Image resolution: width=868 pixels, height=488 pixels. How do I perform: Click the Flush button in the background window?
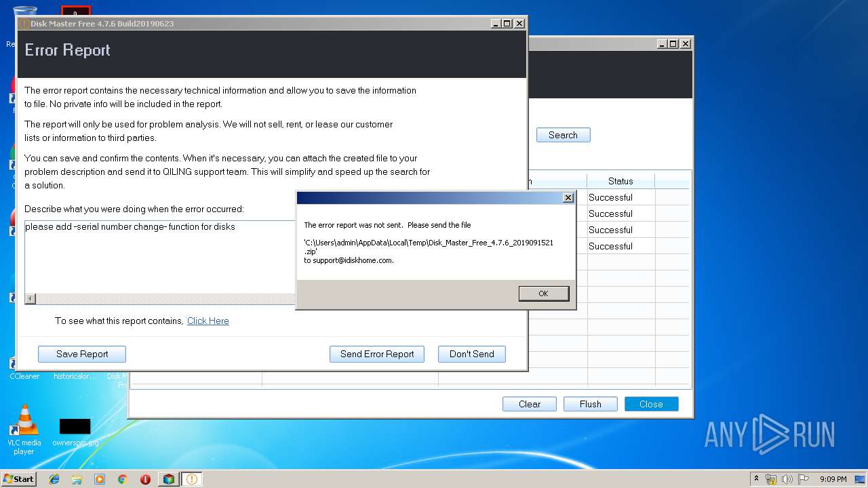pyautogui.click(x=591, y=404)
